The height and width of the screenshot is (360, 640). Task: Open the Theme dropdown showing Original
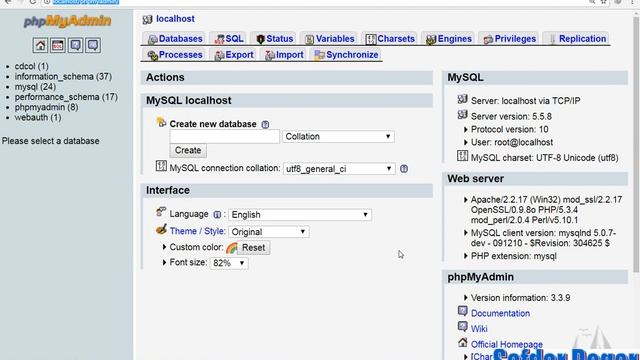coord(269,232)
